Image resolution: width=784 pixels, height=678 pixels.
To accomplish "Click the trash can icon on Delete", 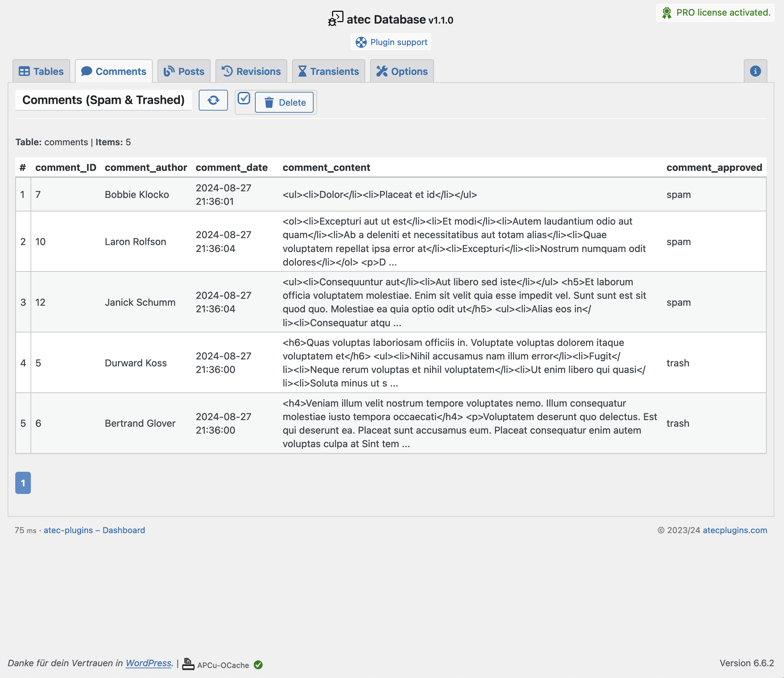I will click(x=269, y=103).
